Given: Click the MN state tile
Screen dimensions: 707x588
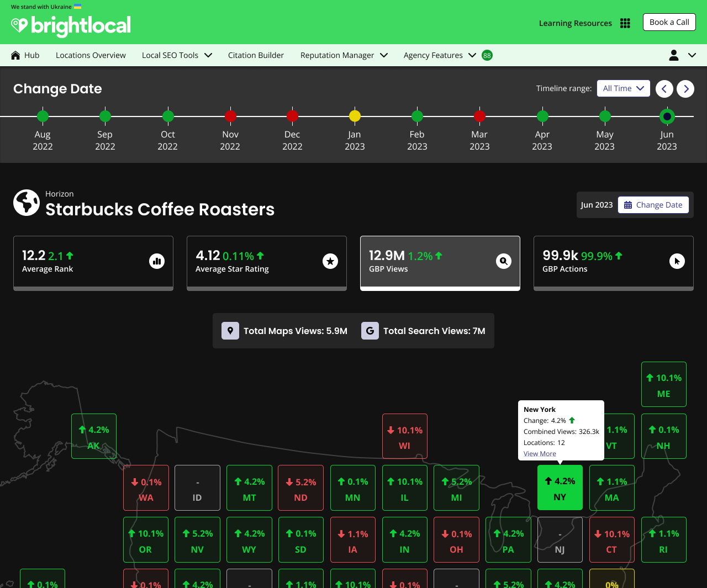Looking at the screenshot, I should tap(353, 488).
